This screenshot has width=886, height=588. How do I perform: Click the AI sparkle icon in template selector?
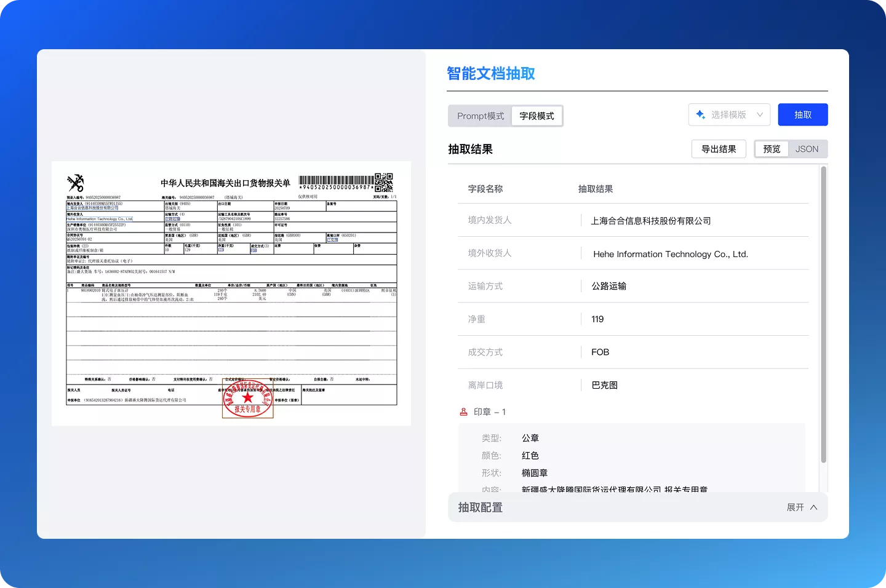tap(700, 114)
